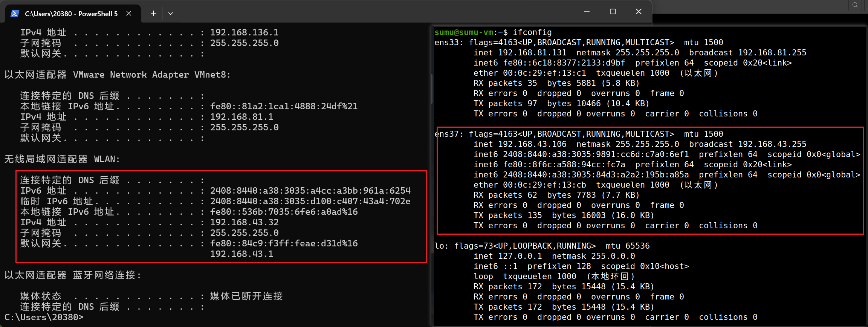
Task: Expand the new tab profile dropdown
Action: [171, 14]
